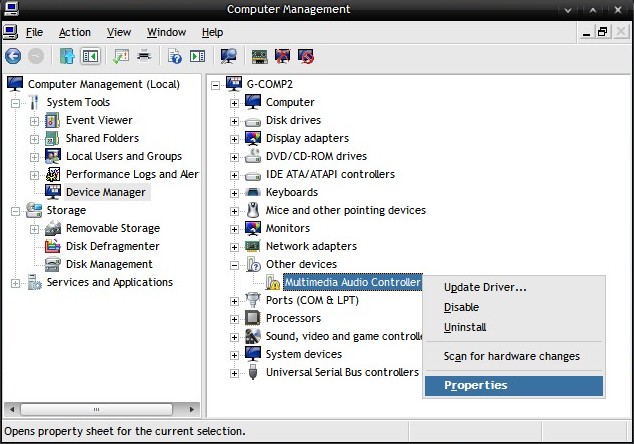Collapse the Other devices node
The height and width of the screenshot is (444, 634).
pos(234,265)
